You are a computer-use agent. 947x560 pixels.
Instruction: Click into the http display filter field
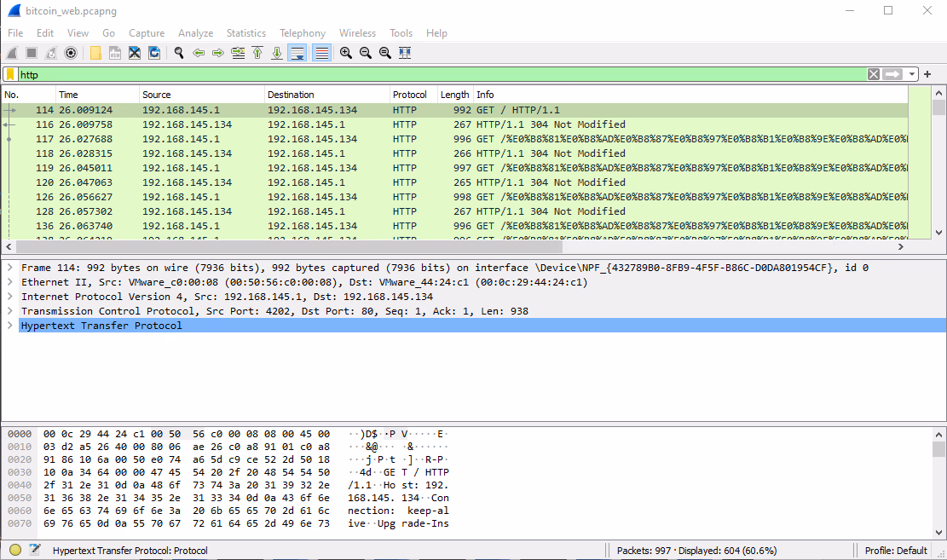click(x=441, y=74)
